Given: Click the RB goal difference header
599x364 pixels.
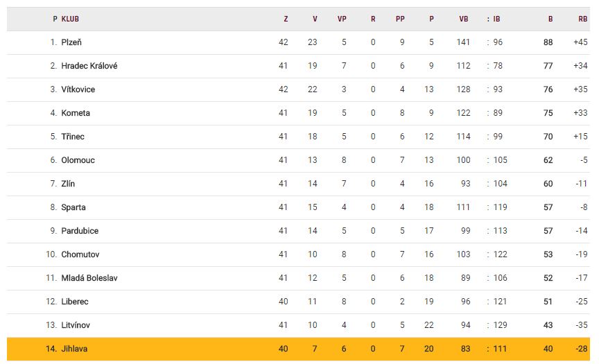Looking at the screenshot, I should point(582,19).
